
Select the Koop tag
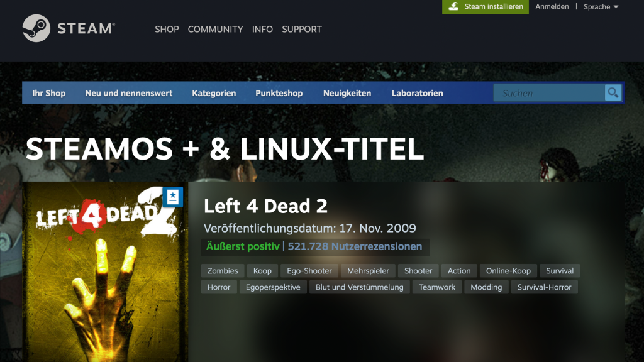[262, 271]
